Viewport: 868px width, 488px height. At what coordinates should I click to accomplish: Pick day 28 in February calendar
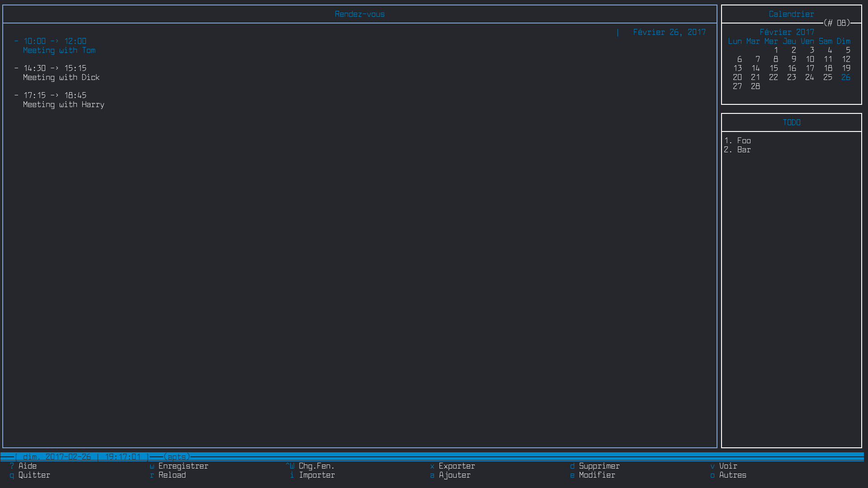[755, 86]
